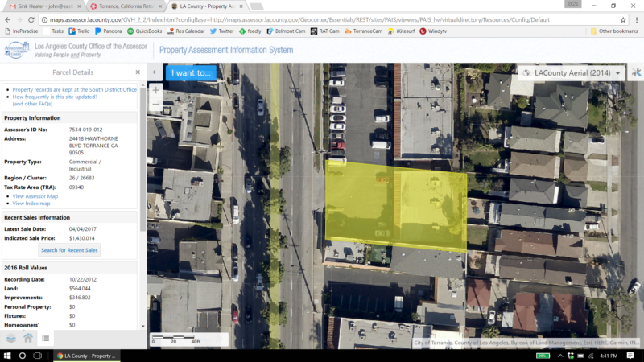Click the parcel details scrollbar thumb

[x=143, y=159]
